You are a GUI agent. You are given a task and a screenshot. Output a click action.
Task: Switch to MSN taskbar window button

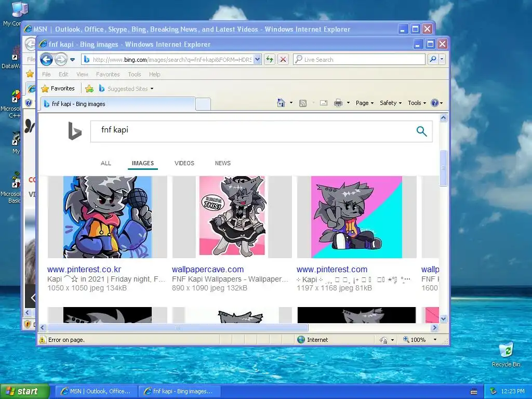(96, 391)
